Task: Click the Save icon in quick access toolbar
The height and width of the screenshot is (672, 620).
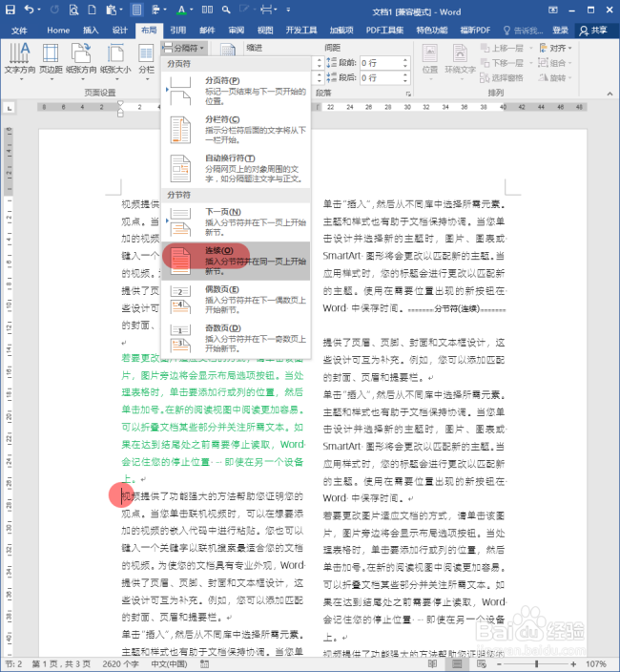Action: (x=10, y=10)
